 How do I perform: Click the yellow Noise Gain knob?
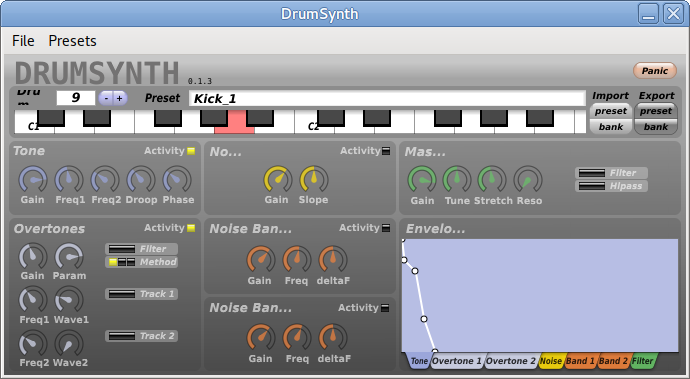tap(278, 180)
